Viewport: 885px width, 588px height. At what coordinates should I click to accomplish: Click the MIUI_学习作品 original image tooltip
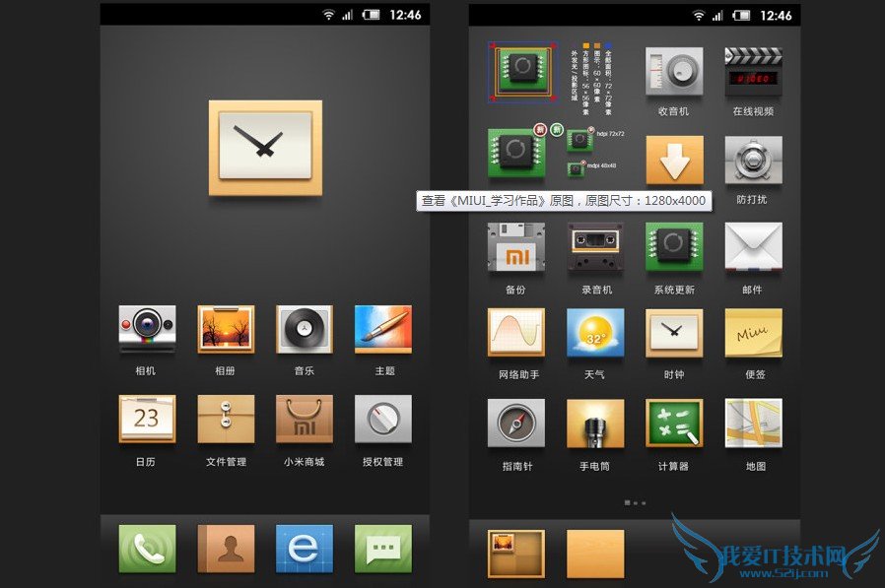564,201
